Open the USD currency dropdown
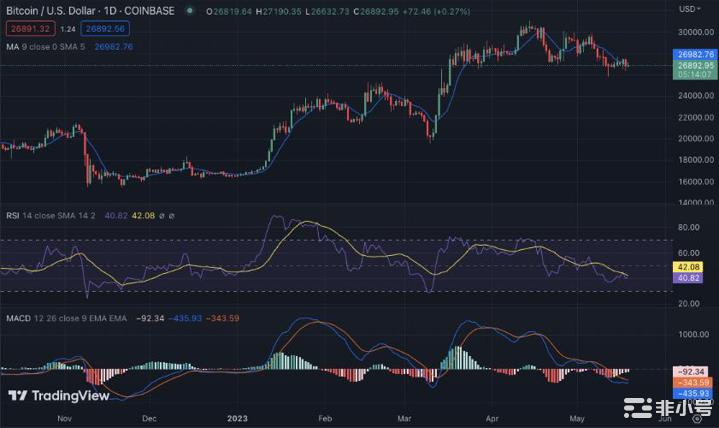The height and width of the screenshot is (428, 719). (690, 9)
